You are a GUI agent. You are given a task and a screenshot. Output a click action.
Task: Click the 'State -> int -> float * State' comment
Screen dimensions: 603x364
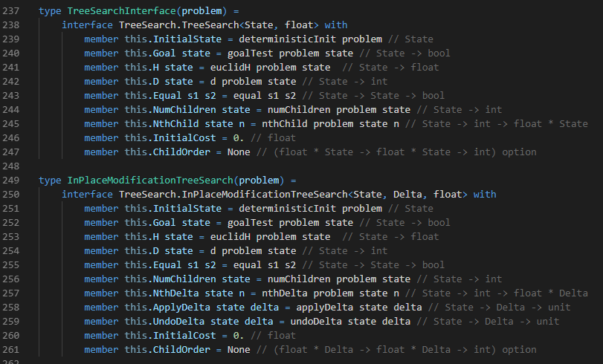pos(505,123)
